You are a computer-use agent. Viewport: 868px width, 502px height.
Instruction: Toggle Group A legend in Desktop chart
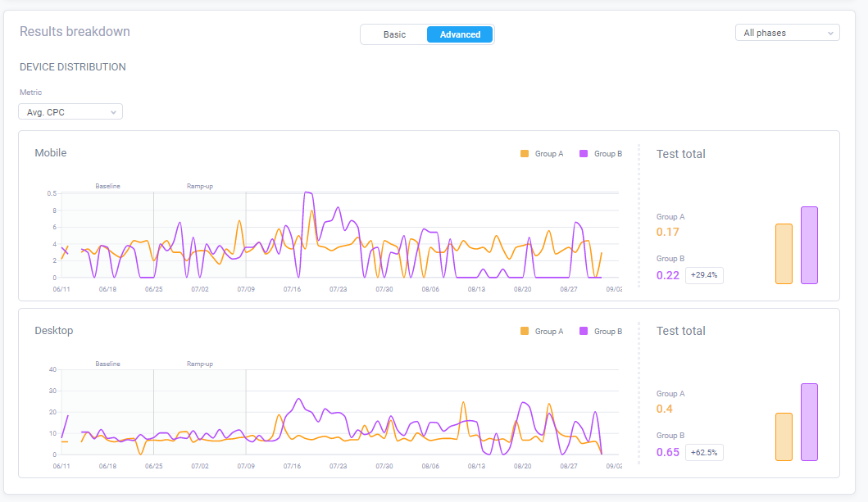[542, 331]
